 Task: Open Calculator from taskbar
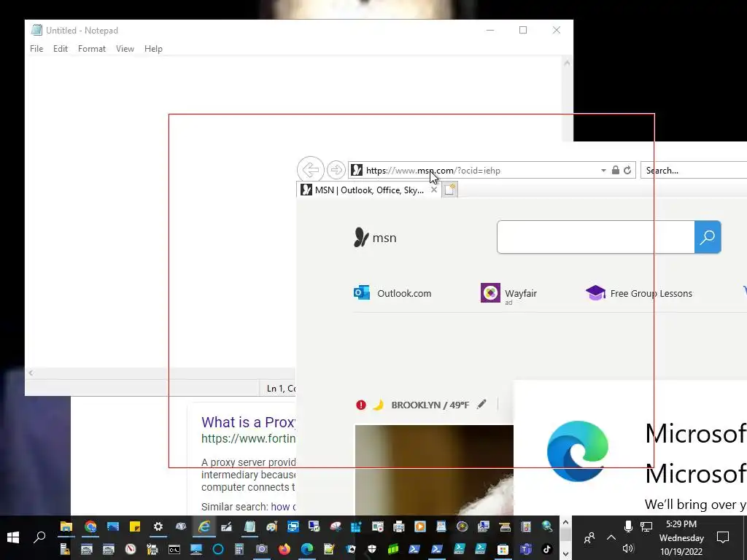pyautogui.click(x=239, y=550)
